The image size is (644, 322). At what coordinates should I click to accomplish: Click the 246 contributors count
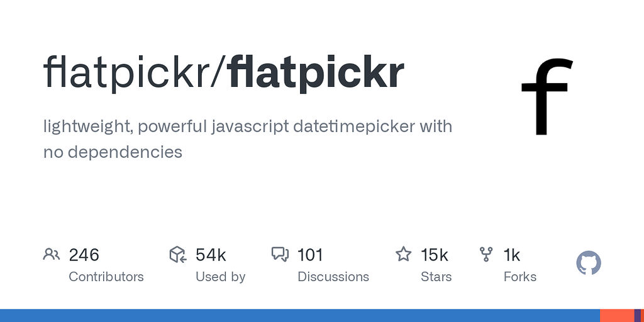click(x=84, y=255)
